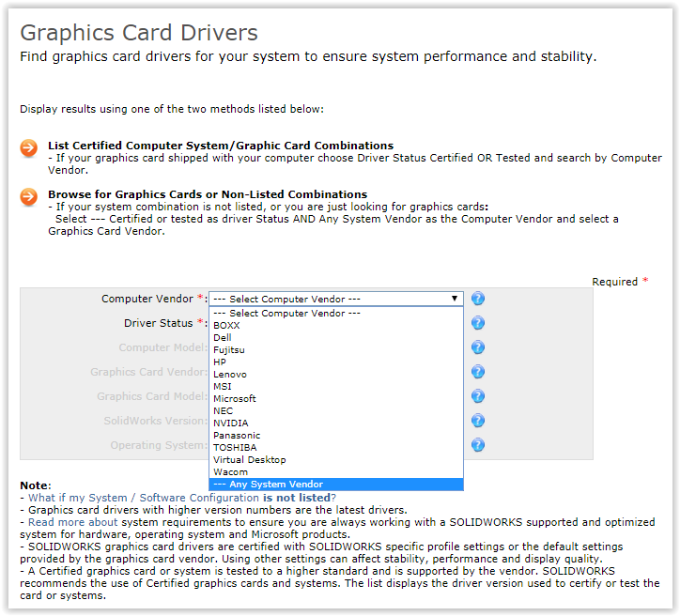Click the greyed 'Operating System:' label
Screen dimensions: 680x616
(159, 445)
